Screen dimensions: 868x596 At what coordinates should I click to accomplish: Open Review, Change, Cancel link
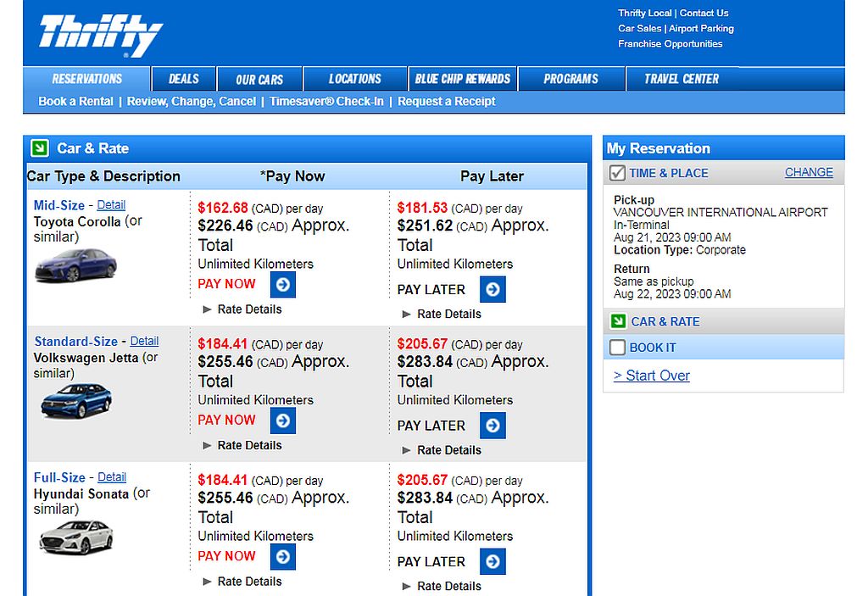click(192, 102)
